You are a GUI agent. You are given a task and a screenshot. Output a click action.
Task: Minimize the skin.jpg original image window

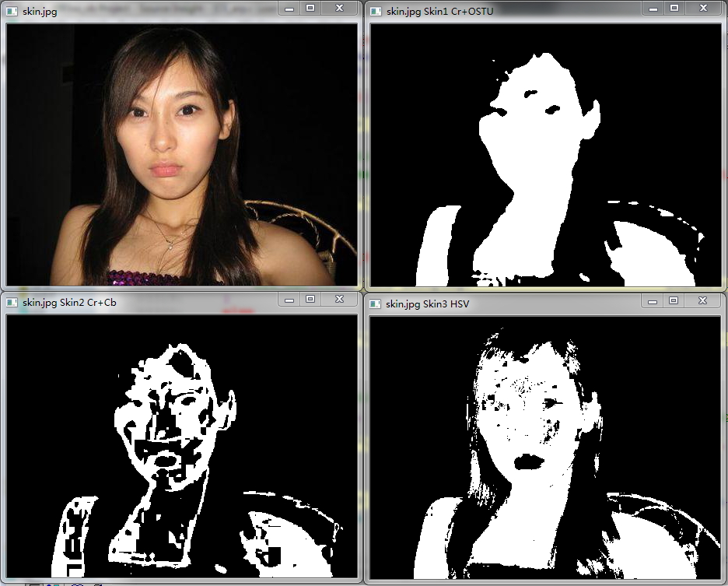[x=289, y=9]
